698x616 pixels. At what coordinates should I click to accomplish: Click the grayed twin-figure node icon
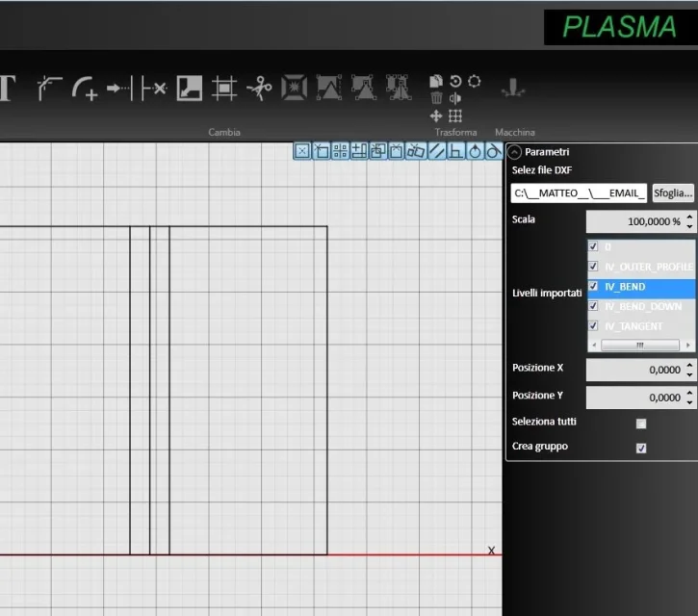pyautogui.click(x=398, y=88)
